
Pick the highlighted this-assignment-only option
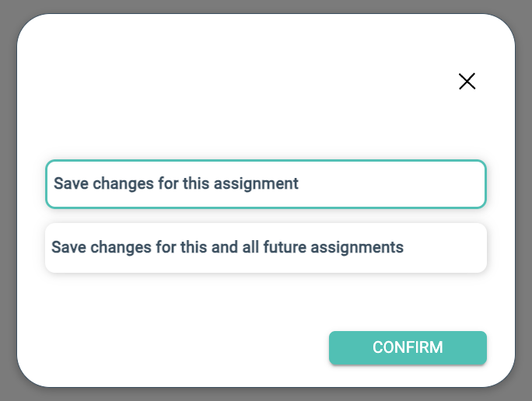coord(265,184)
